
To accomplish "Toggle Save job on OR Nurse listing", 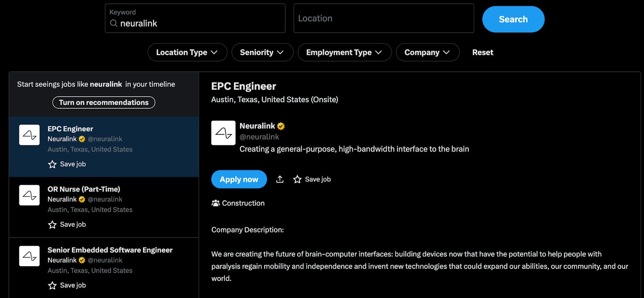I will click(67, 225).
